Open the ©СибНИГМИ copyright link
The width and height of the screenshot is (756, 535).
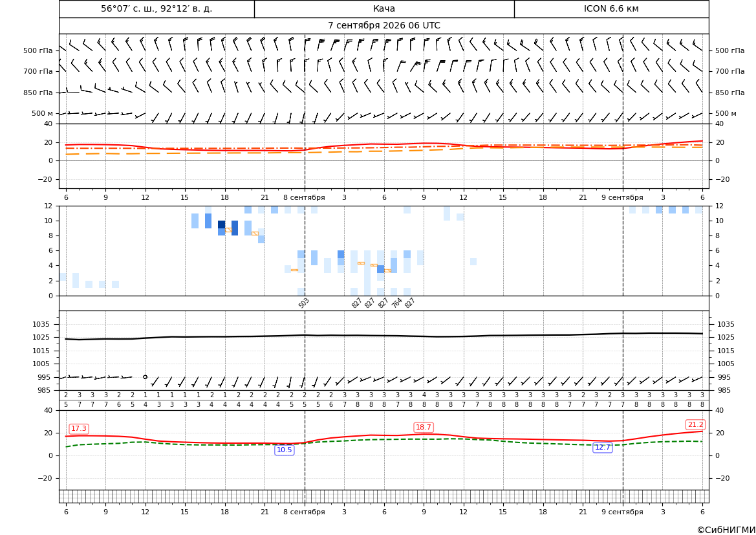point(726,530)
